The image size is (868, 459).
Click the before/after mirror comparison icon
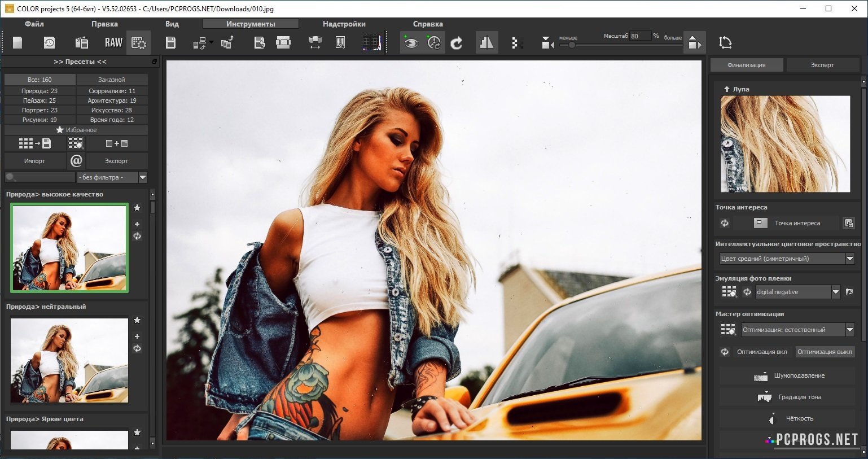486,43
